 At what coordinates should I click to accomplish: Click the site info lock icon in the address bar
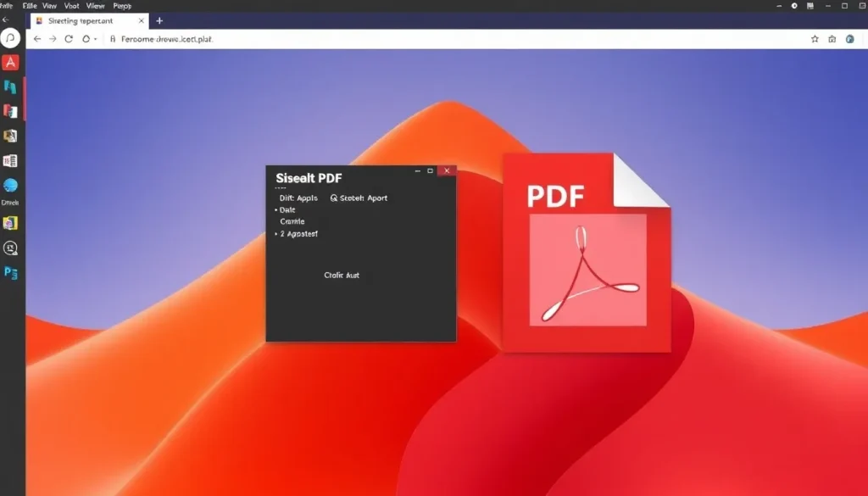tap(113, 39)
